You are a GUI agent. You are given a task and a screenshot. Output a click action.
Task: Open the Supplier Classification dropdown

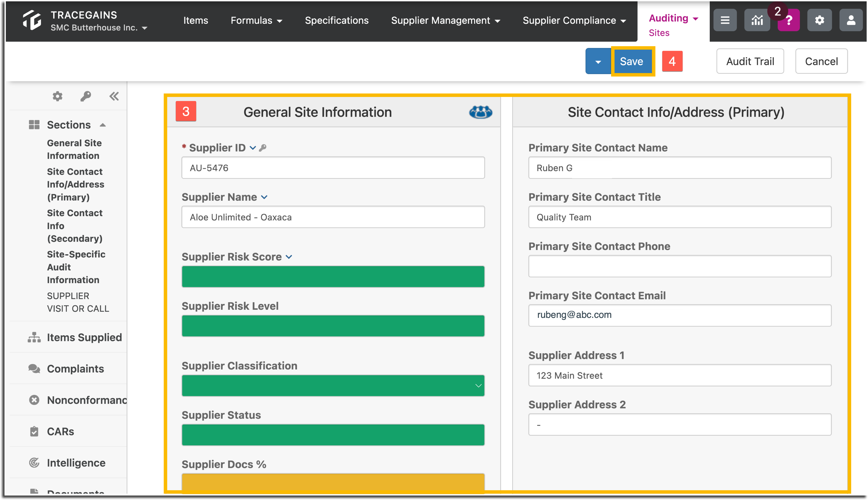tap(333, 385)
